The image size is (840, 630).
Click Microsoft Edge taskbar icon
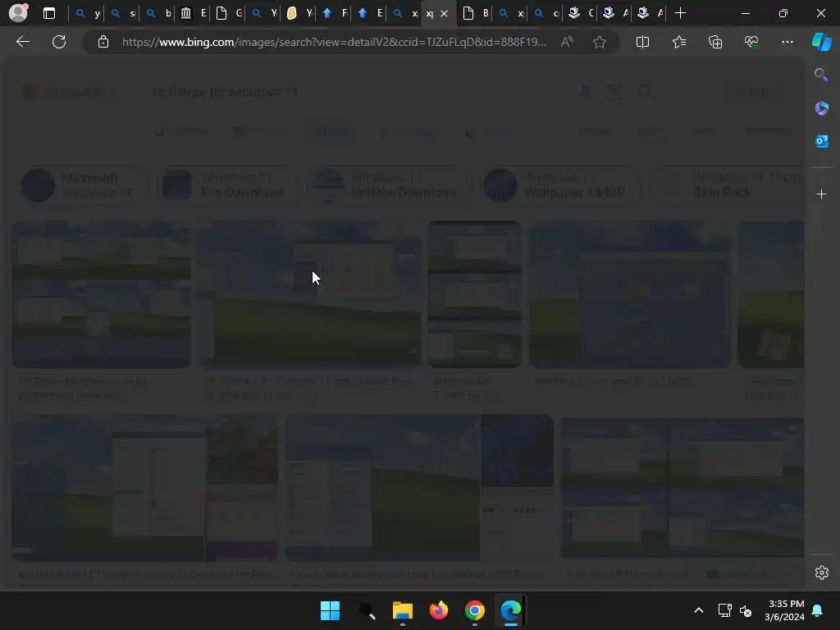coord(510,610)
